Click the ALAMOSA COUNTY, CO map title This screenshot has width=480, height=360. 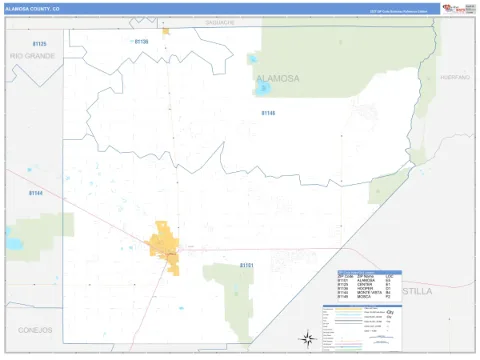tap(32, 9)
